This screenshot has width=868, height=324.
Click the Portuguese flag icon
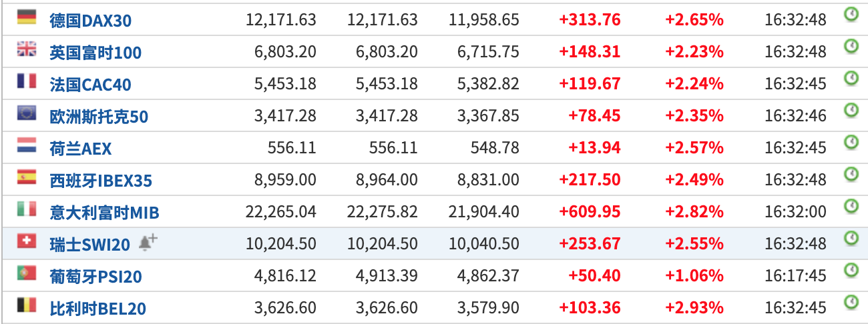tap(27, 273)
